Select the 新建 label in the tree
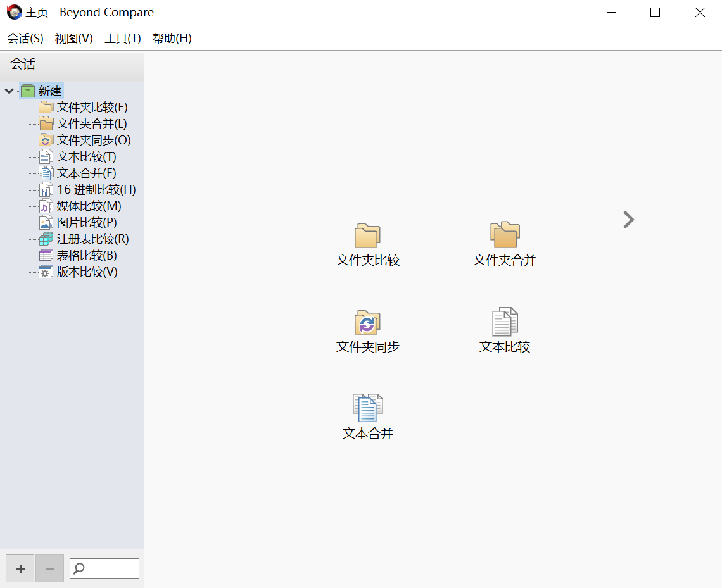722x588 pixels. (50, 91)
